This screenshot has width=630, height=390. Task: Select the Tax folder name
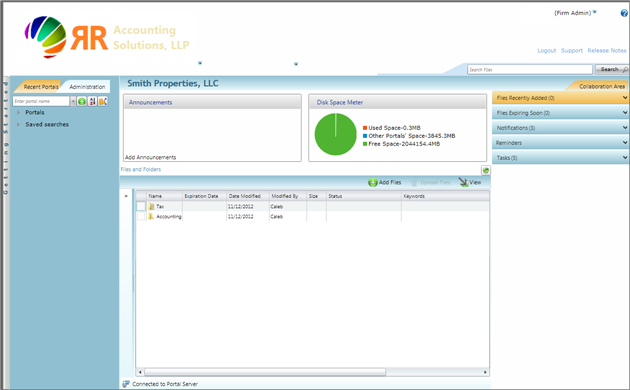point(160,206)
